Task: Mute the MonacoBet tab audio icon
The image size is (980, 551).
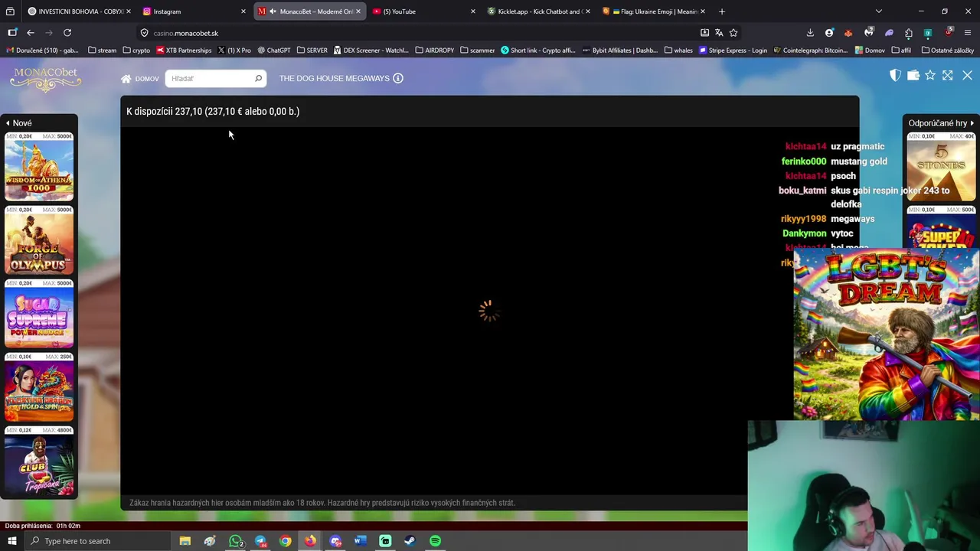Action: pyautogui.click(x=273, y=11)
